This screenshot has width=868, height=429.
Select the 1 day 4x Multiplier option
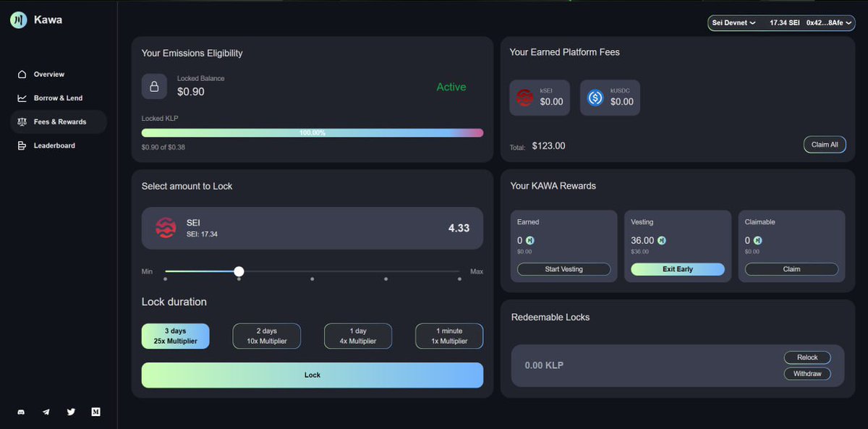(358, 336)
